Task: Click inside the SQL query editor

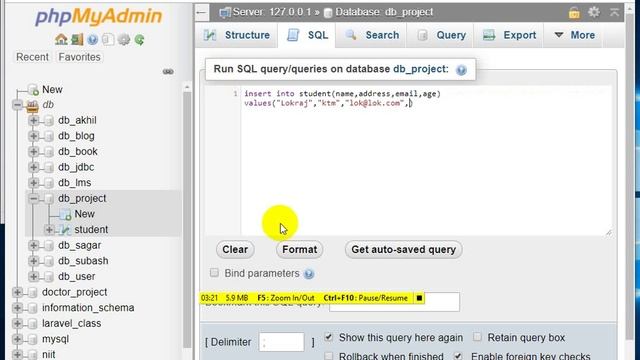Action: click(x=426, y=160)
